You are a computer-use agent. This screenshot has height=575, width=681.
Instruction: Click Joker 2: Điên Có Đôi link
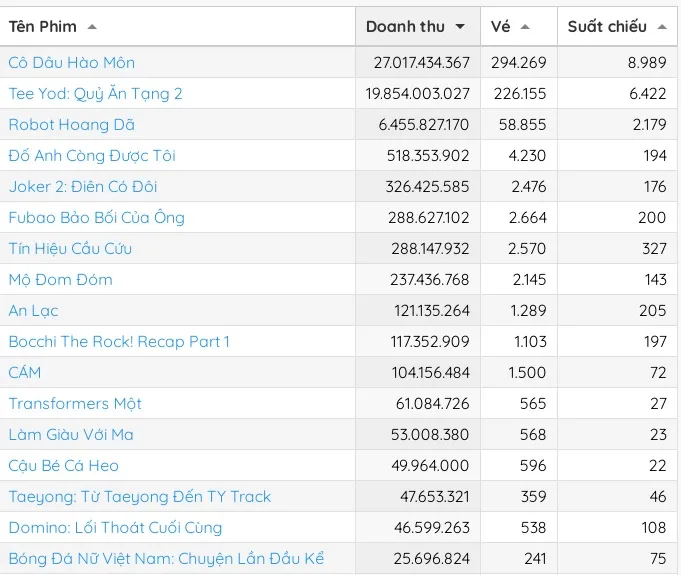pos(83,186)
